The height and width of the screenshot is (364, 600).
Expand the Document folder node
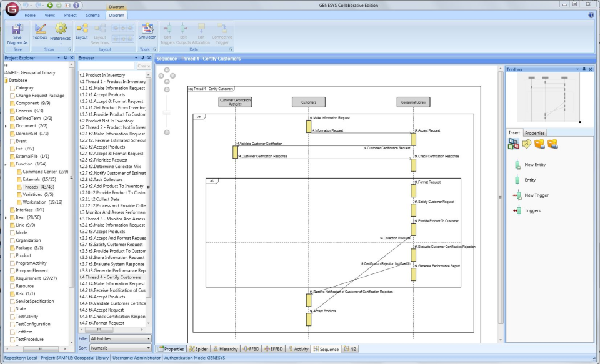tap(6, 125)
